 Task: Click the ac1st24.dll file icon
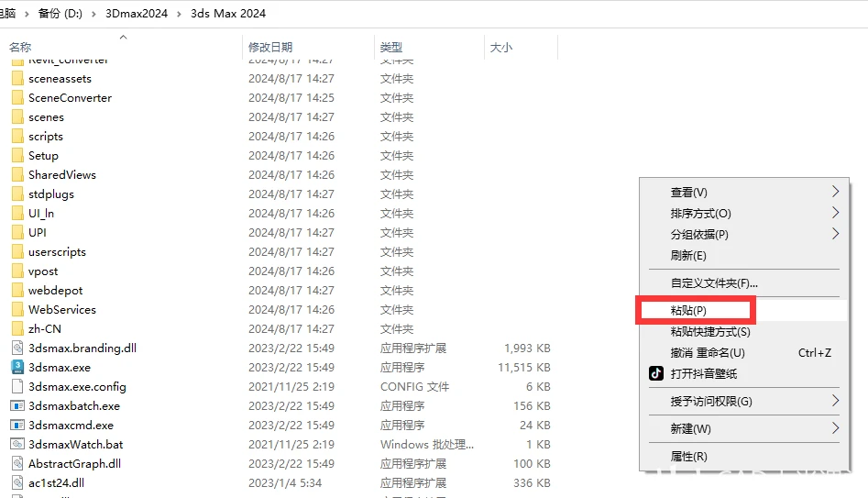pos(17,483)
